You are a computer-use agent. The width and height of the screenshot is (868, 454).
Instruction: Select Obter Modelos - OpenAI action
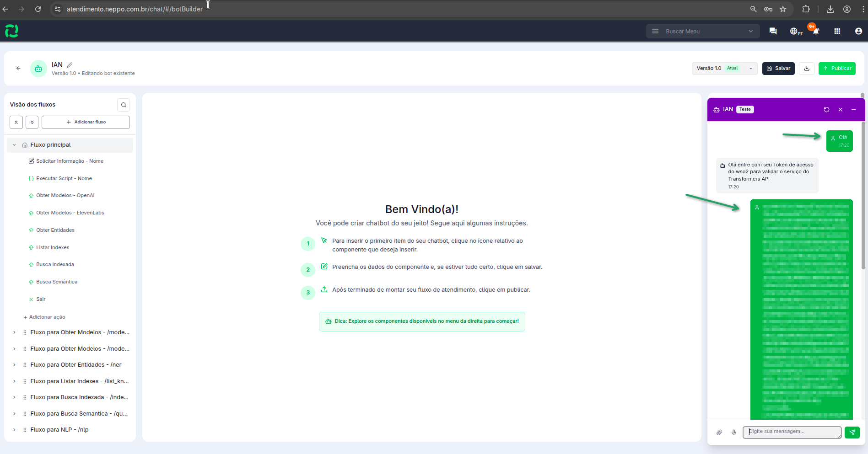click(x=65, y=195)
